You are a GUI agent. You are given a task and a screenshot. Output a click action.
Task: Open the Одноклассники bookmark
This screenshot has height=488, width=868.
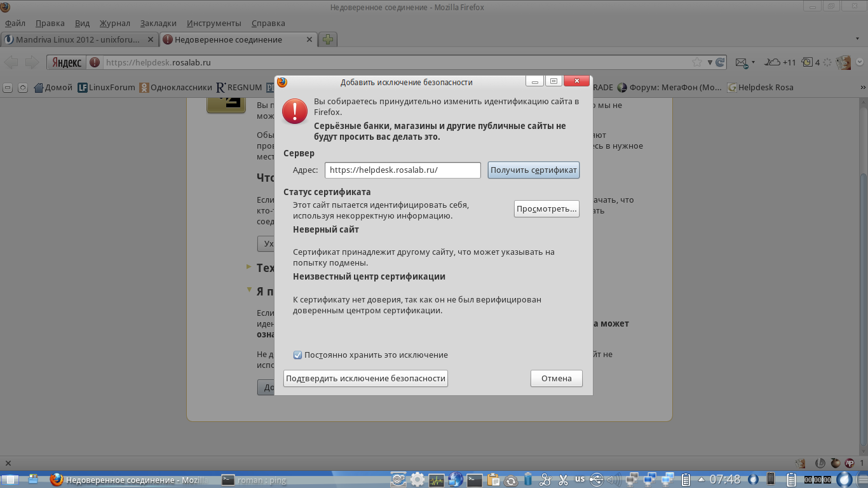click(176, 88)
